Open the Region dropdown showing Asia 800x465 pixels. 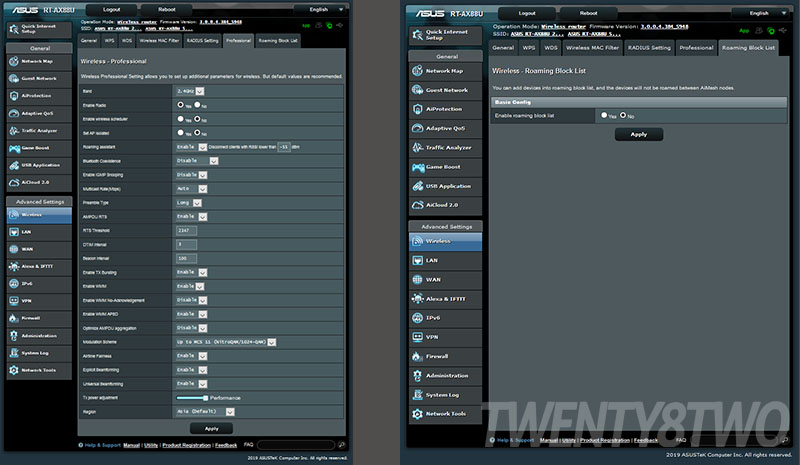point(205,411)
